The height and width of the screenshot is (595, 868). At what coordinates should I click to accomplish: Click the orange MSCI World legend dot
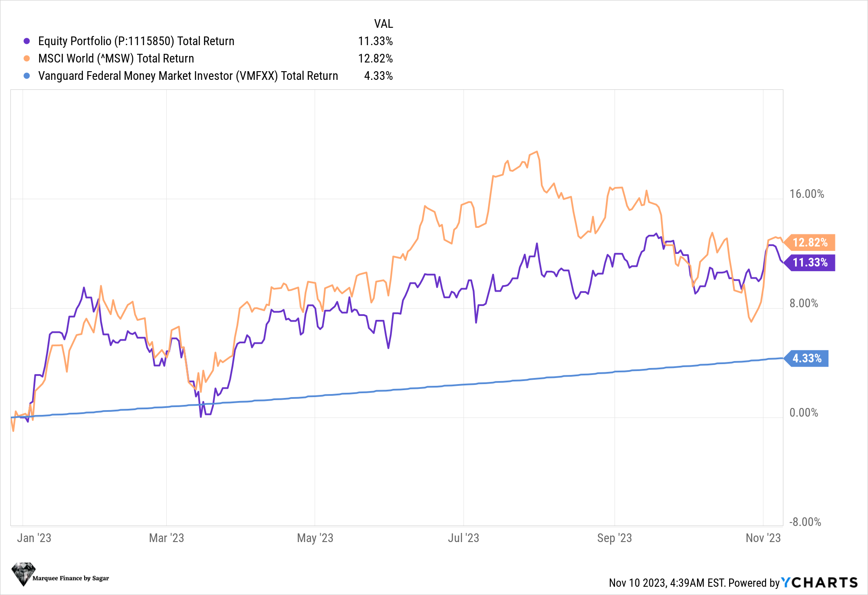pos(27,59)
